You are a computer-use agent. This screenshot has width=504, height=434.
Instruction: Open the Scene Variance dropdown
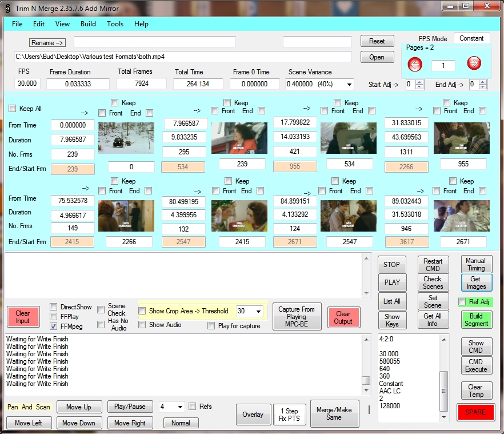click(349, 84)
